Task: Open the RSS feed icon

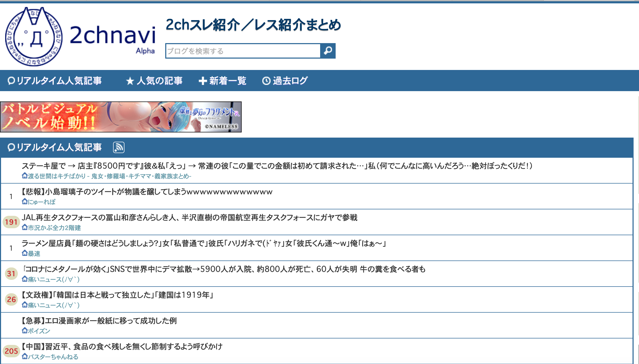Action: pyautogui.click(x=118, y=147)
